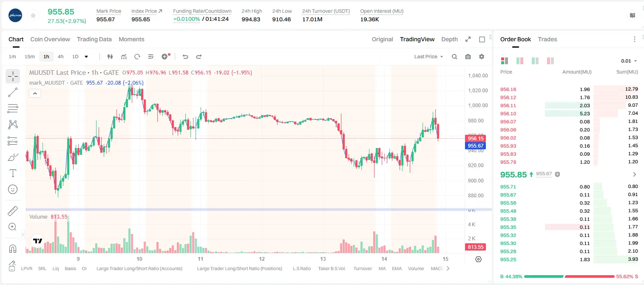Open the emoji sticker tool
The width and height of the screenshot is (644, 285).
13,189
